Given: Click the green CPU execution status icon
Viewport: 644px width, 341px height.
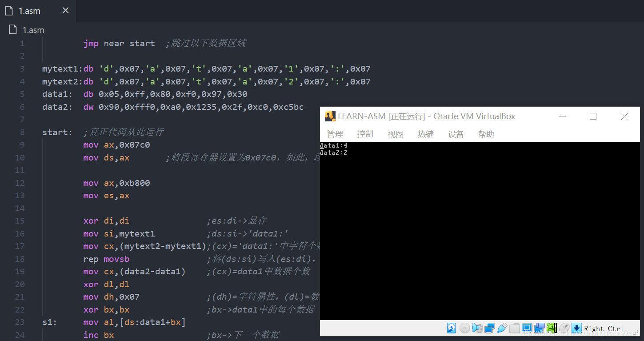Looking at the screenshot, I should pos(552,328).
